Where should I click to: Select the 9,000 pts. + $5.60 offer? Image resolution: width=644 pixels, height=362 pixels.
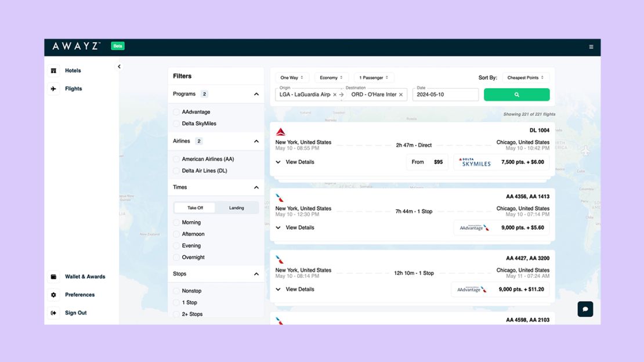click(x=501, y=227)
